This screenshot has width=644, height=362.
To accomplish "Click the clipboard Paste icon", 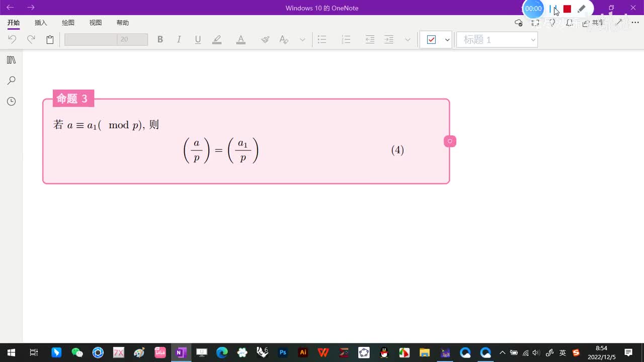I will coord(50,40).
